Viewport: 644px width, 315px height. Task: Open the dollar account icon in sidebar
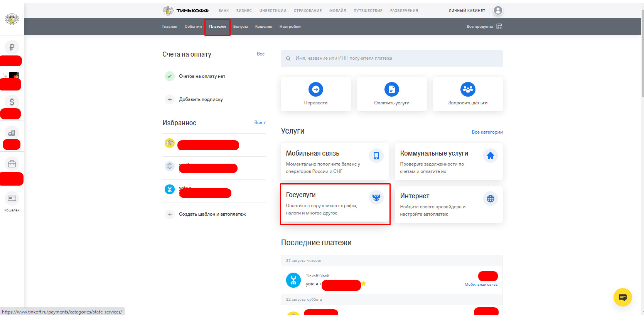pyautogui.click(x=12, y=102)
